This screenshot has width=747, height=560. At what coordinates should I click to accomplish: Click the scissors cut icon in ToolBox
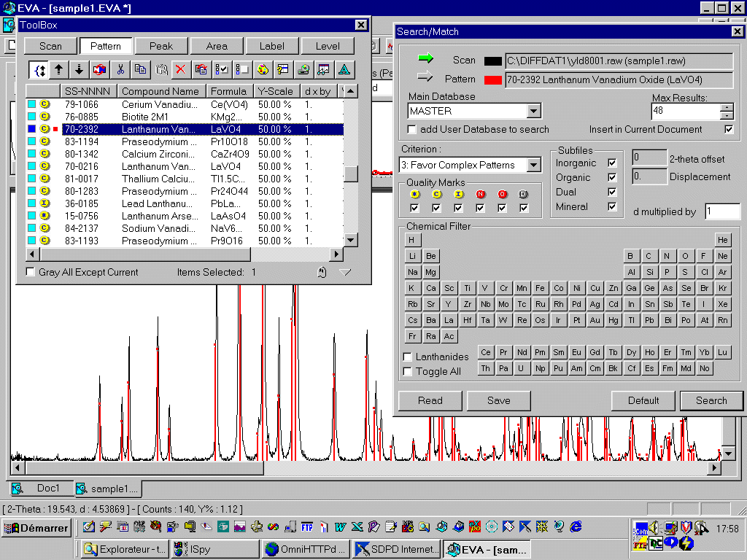(120, 70)
